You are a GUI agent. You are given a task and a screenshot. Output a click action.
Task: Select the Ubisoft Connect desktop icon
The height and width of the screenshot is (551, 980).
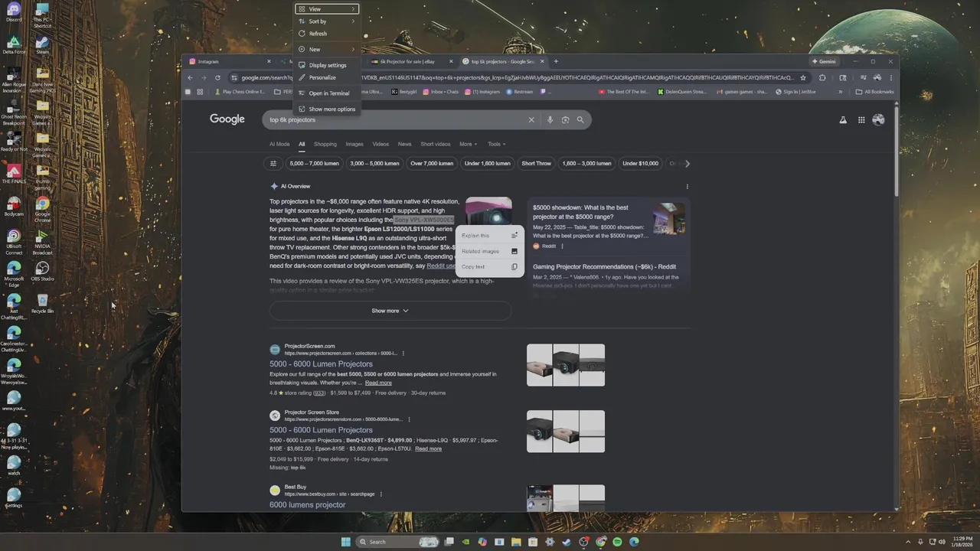pyautogui.click(x=13, y=240)
